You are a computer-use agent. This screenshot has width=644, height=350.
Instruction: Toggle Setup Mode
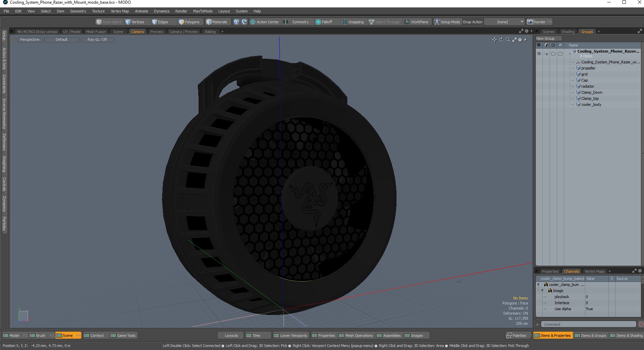point(447,22)
